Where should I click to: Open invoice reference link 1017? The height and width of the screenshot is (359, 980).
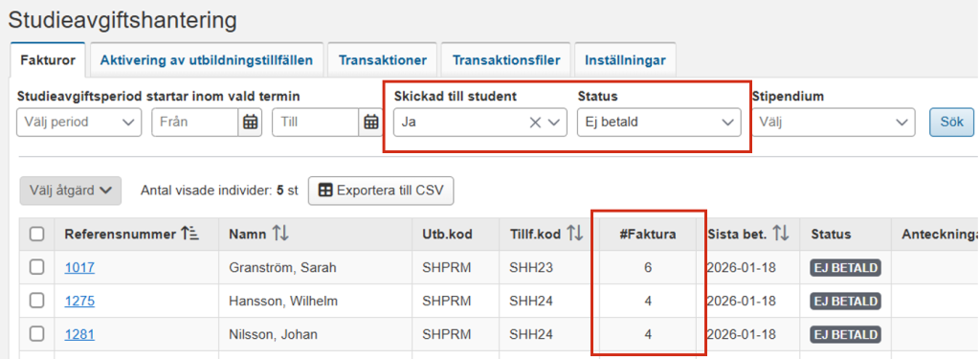(79, 268)
